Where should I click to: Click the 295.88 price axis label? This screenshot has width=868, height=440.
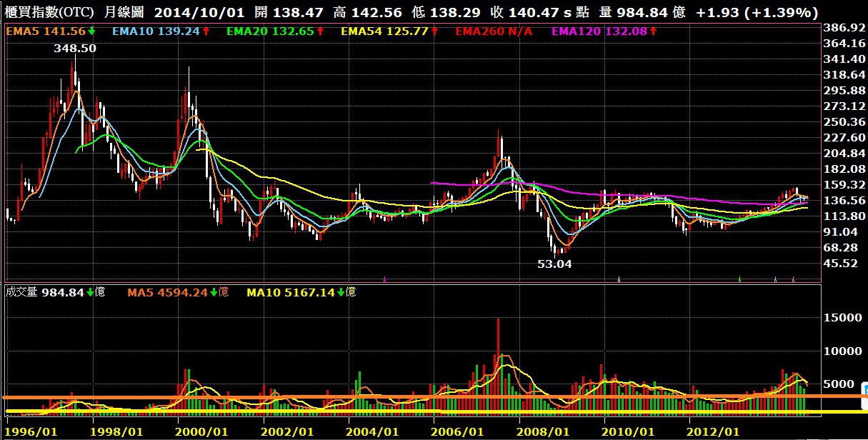844,91
